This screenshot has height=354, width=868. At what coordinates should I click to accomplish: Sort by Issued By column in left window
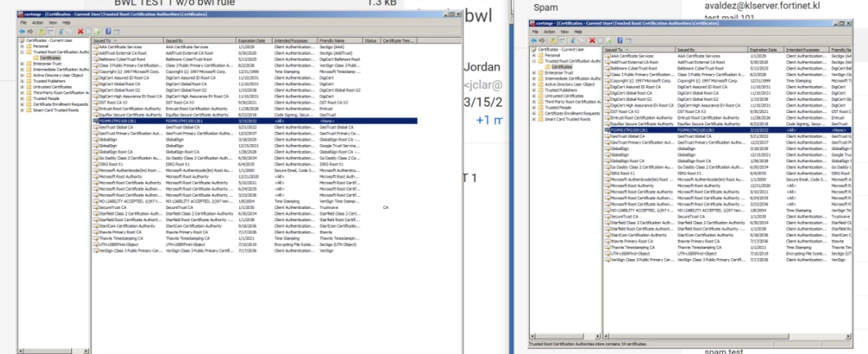(200, 40)
